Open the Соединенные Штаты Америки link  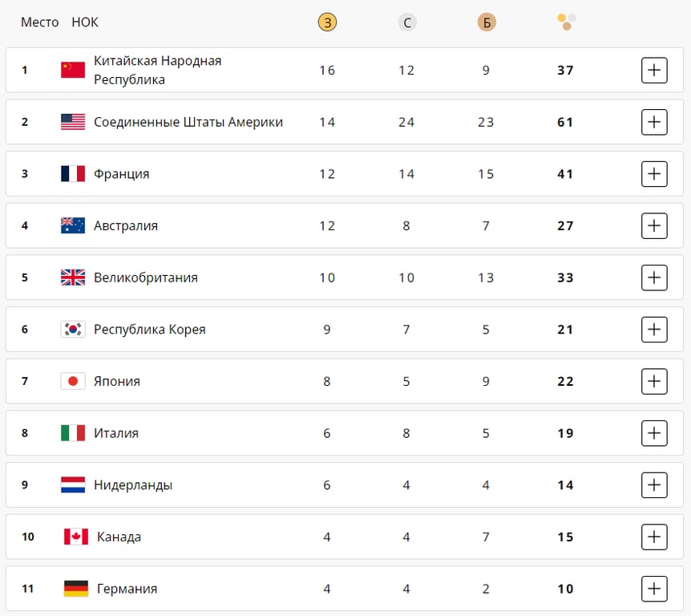click(x=188, y=122)
